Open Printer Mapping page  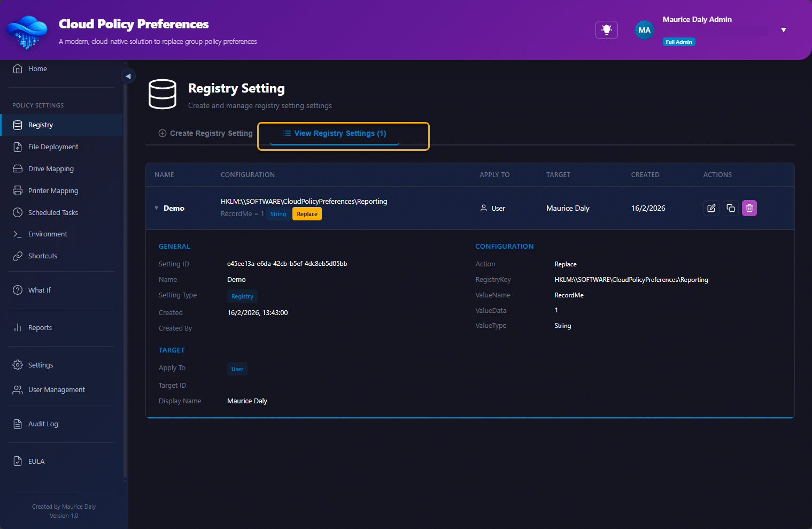coord(53,191)
